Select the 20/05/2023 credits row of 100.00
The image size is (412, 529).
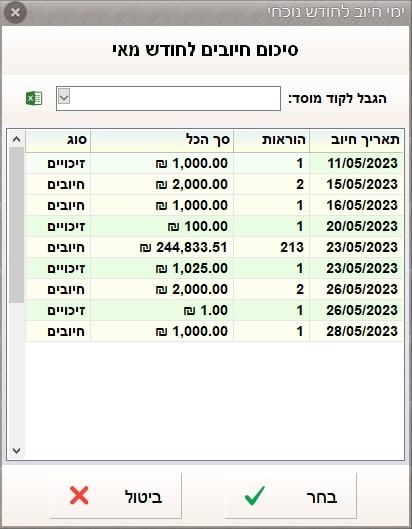[214, 226]
